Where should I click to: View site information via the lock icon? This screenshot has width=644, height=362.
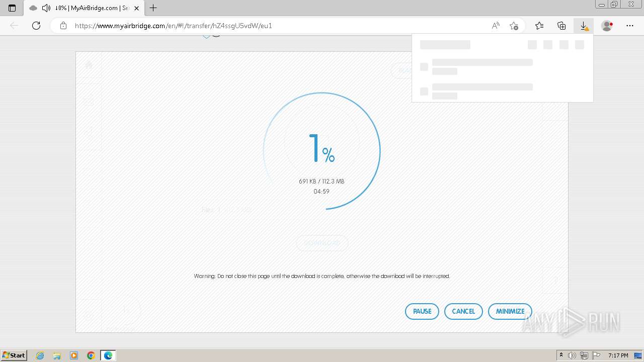[63, 26]
